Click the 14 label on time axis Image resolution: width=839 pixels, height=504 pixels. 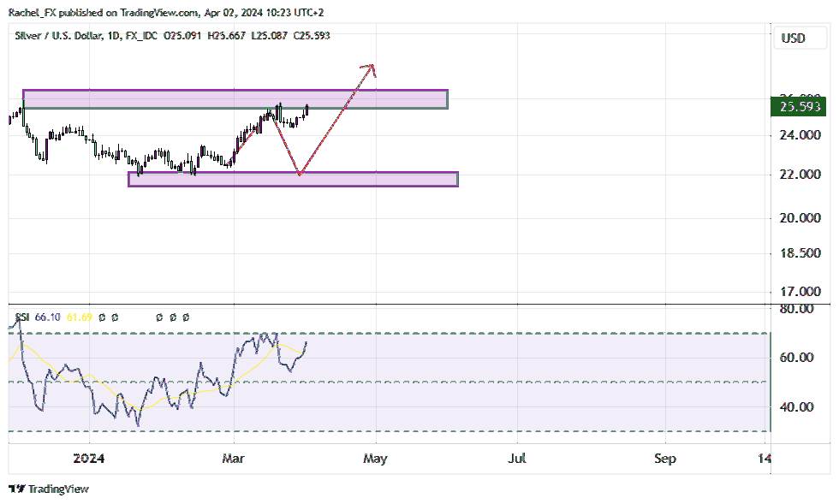coord(765,459)
